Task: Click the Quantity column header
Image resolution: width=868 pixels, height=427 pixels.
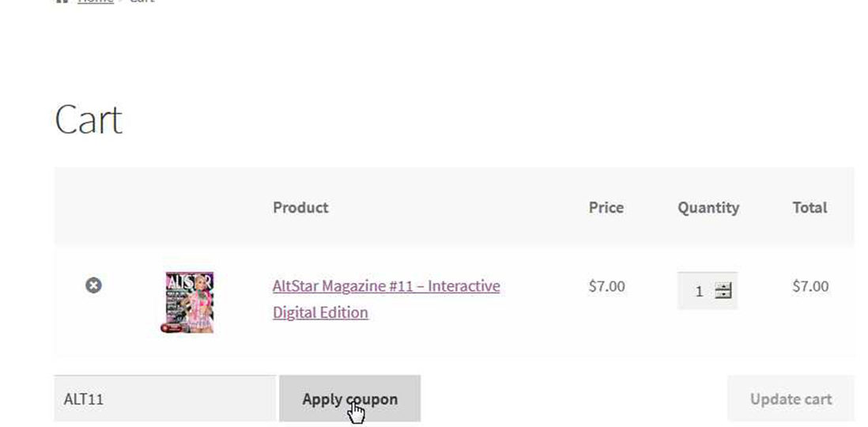Action: pyautogui.click(x=708, y=207)
